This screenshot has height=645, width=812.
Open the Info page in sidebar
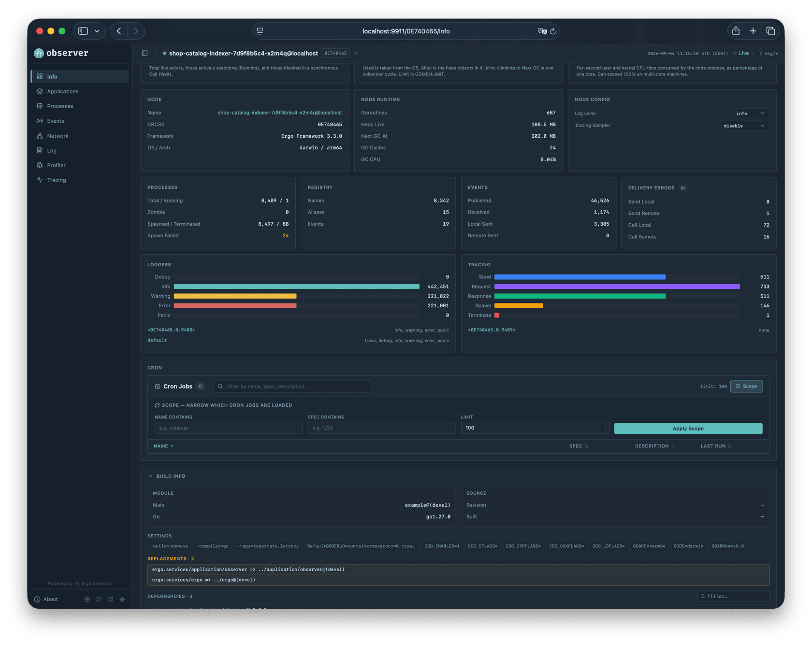click(x=80, y=76)
